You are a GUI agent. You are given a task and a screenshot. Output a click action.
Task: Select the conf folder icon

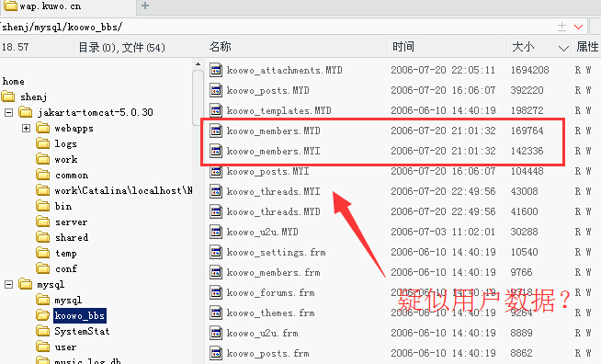(x=43, y=268)
